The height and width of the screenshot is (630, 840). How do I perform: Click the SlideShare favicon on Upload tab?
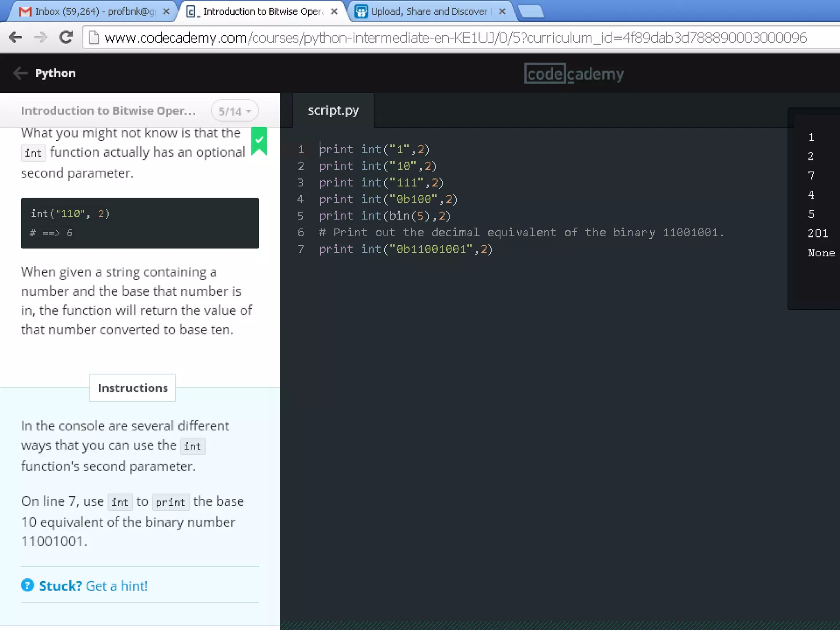pyautogui.click(x=361, y=11)
